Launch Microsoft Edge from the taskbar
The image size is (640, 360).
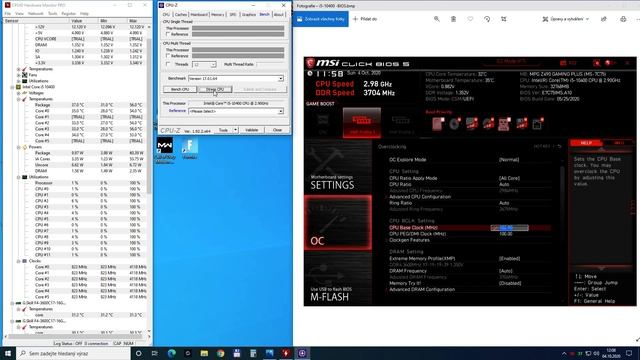click(171, 353)
